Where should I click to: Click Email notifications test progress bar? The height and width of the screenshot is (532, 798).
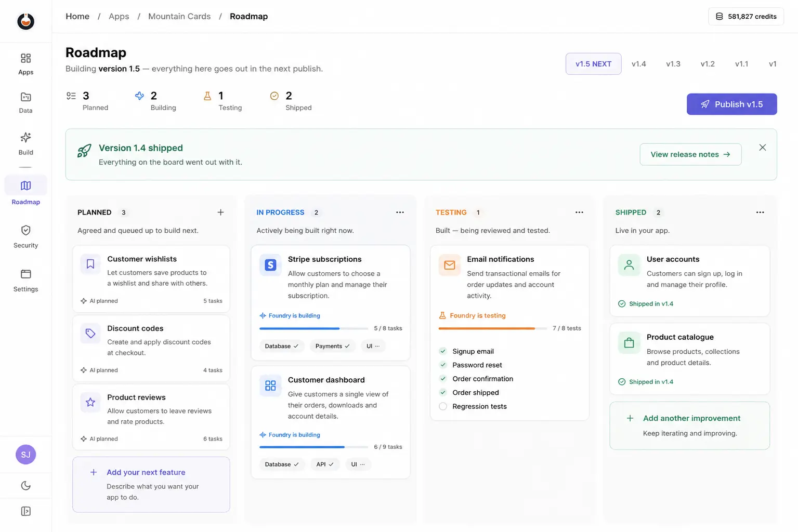pyautogui.click(x=493, y=328)
